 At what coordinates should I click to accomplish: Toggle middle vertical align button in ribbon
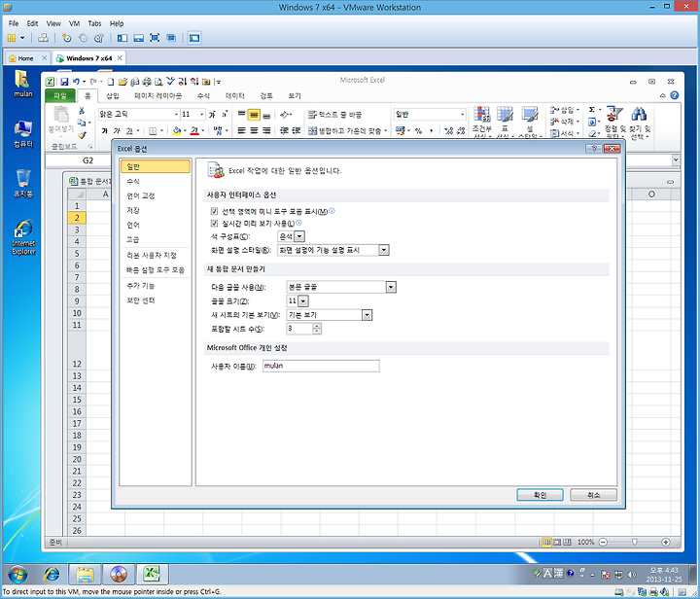tap(254, 115)
